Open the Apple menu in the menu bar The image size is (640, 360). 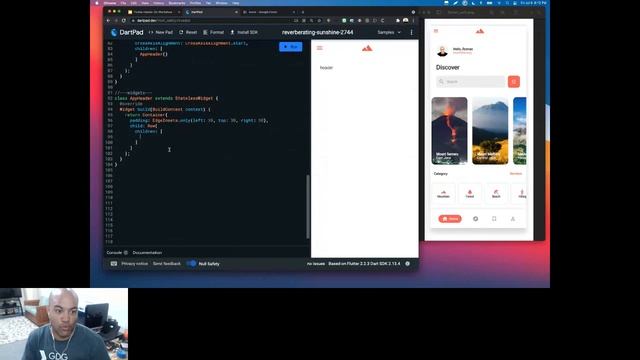point(97,3)
